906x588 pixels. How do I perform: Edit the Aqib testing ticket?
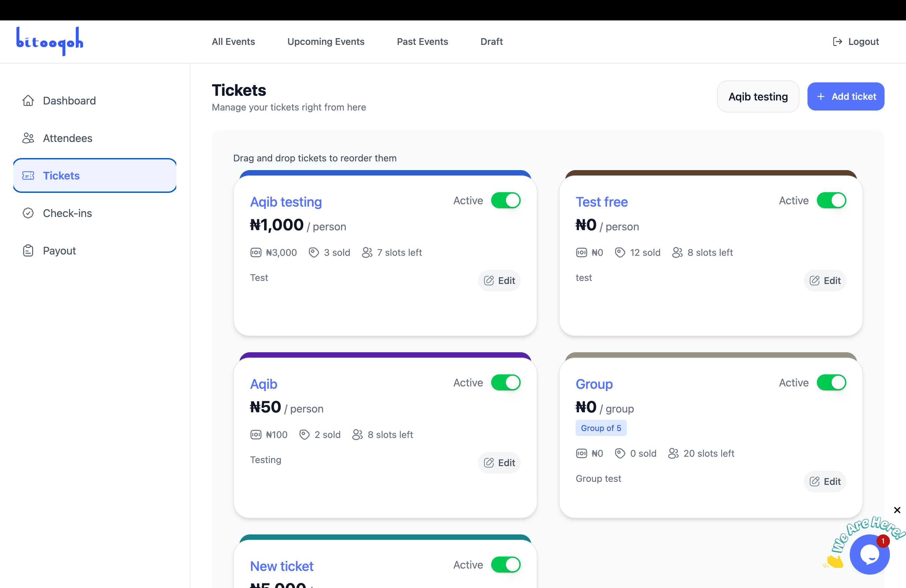tap(499, 281)
